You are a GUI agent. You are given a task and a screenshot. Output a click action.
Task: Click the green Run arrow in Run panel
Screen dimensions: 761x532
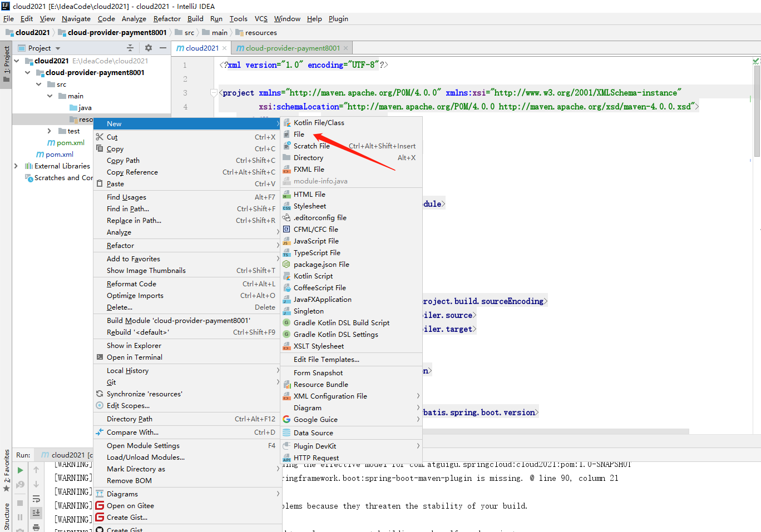click(x=20, y=470)
